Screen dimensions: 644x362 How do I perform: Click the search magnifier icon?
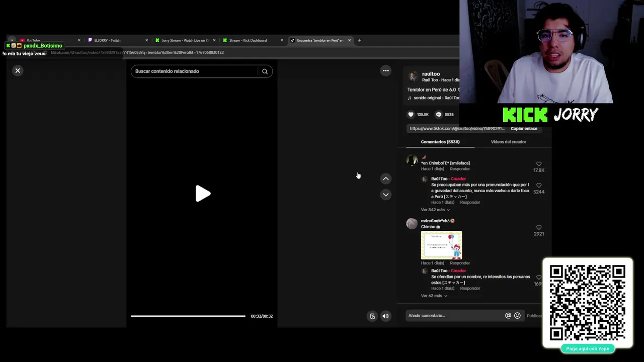click(265, 71)
